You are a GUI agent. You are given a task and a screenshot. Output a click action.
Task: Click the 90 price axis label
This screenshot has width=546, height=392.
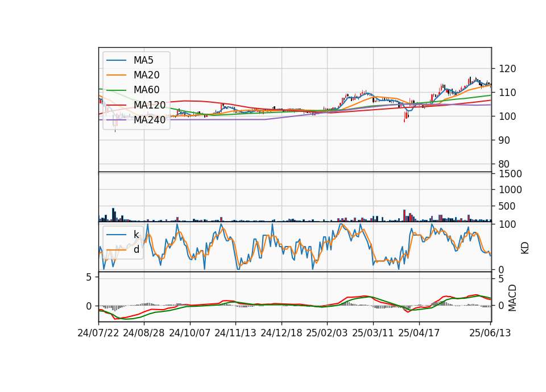pos(504,140)
